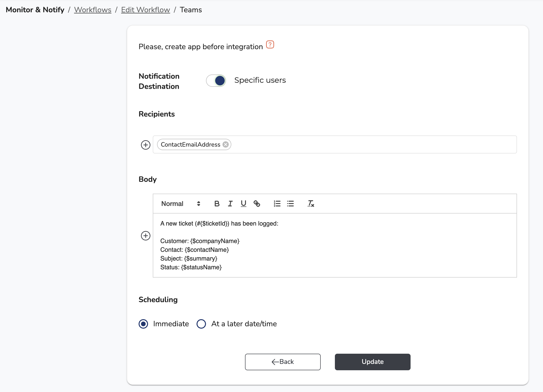This screenshot has height=392, width=543.
Task: Click the Update button
Action: point(372,362)
